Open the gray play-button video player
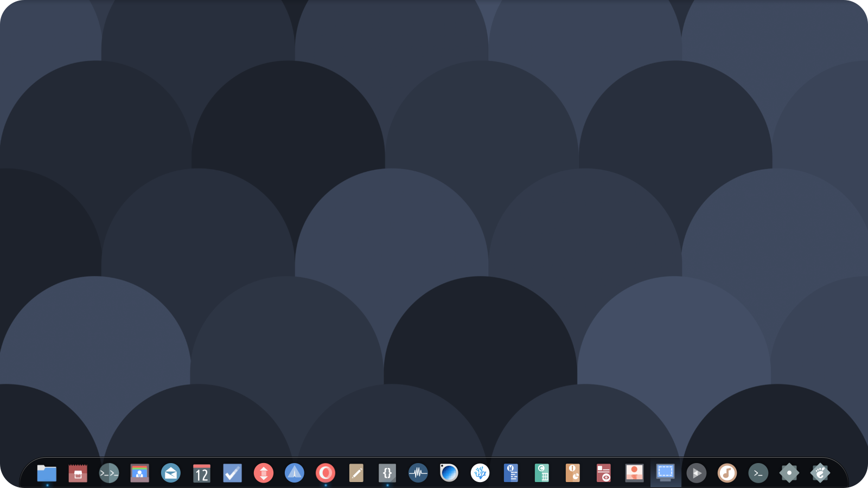 (696, 473)
